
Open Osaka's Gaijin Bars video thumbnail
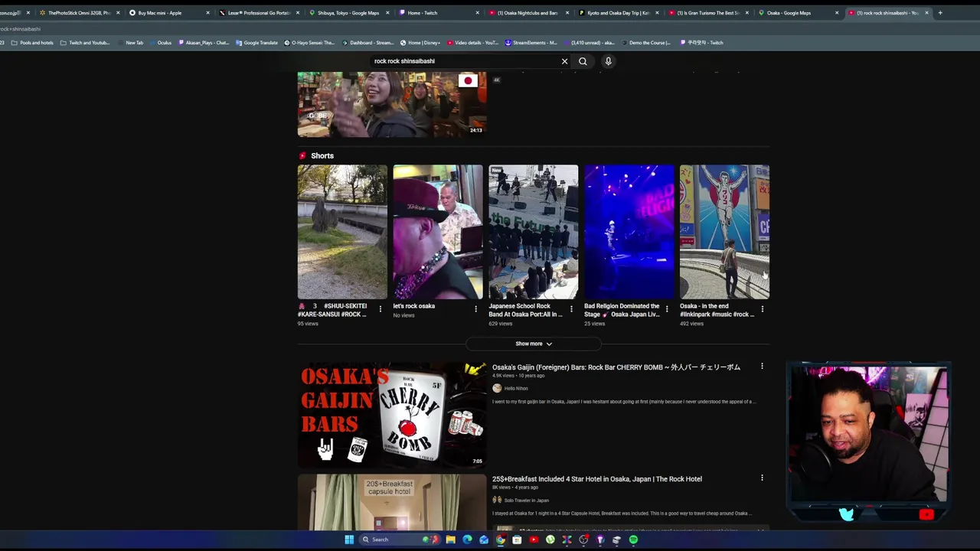392,414
